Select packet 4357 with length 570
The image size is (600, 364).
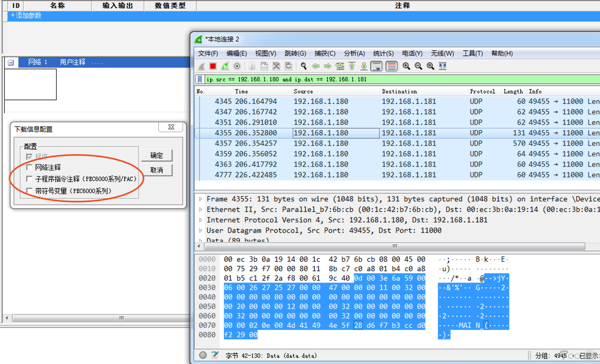397,143
